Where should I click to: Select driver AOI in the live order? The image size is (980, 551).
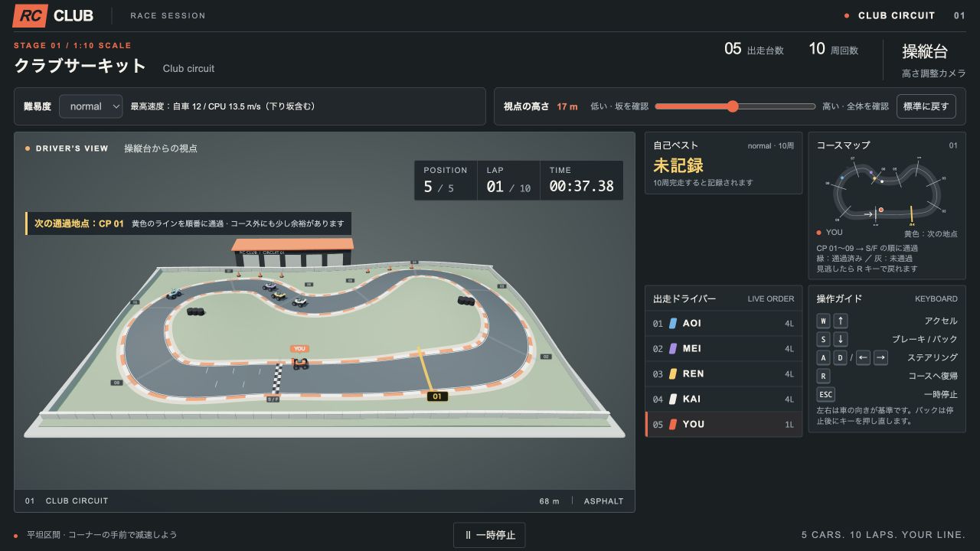click(x=724, y=324)
